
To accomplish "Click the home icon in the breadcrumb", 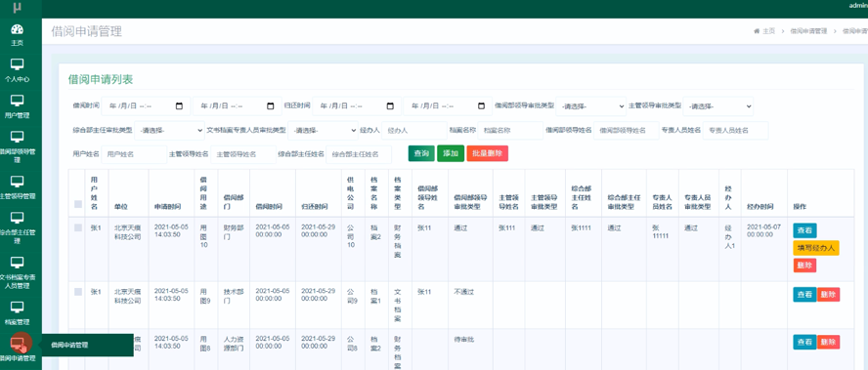I will (757, 31).
